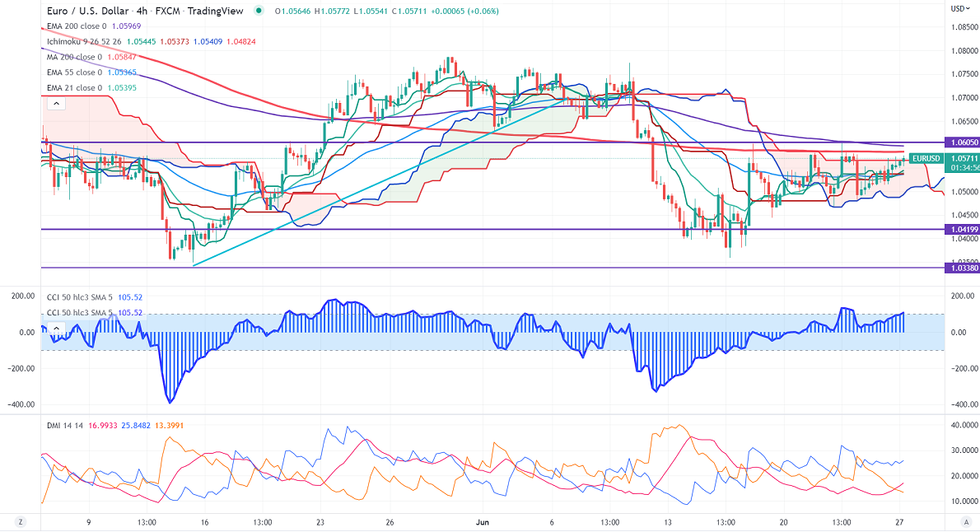Click the 40.0000 DMI axis label
The width and height of the screenshot is (980, 532).
click(x=964, y=425)
